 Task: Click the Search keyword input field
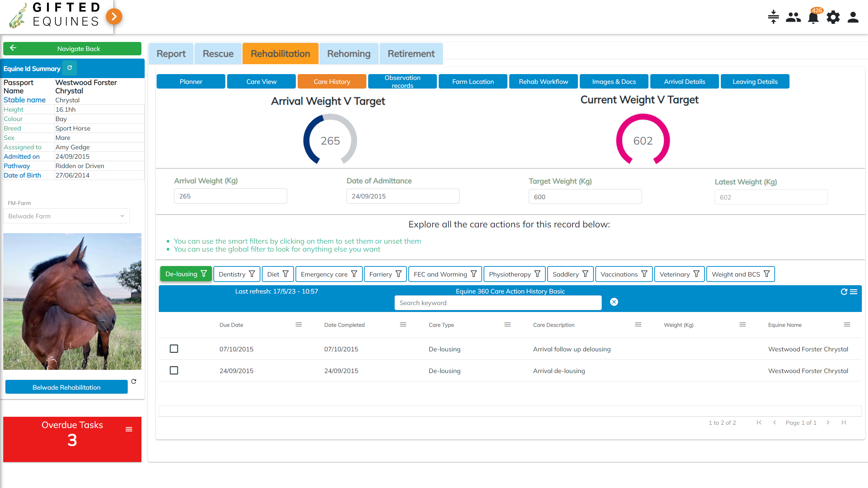498,303
